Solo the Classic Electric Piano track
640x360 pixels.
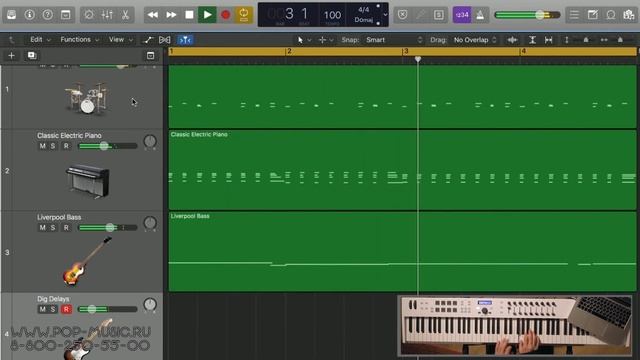[53, 146]
